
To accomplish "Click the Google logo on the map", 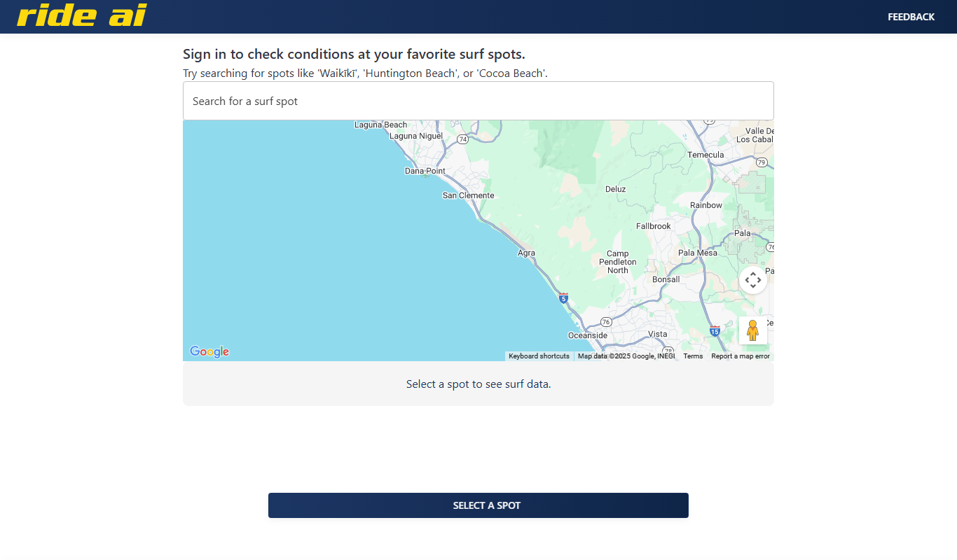I will (x=209, y=351).
